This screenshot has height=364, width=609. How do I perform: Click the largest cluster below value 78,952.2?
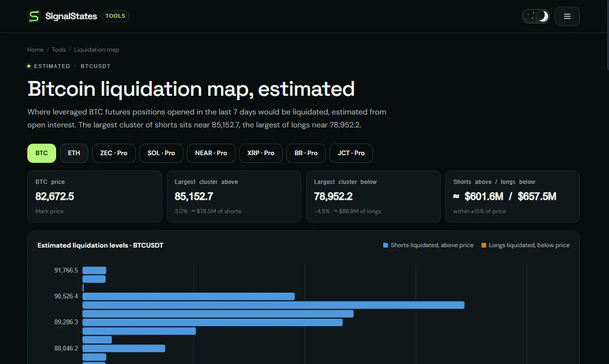[x=333, y=196]
